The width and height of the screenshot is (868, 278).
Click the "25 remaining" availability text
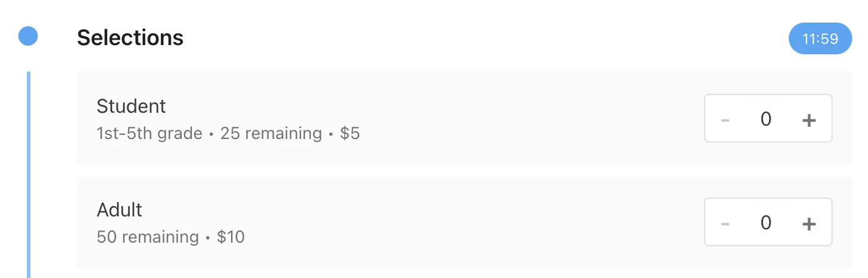271,133
